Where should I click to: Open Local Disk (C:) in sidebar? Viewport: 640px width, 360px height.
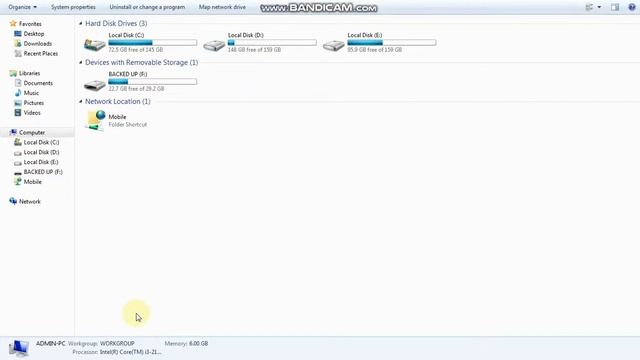(41, 142)
